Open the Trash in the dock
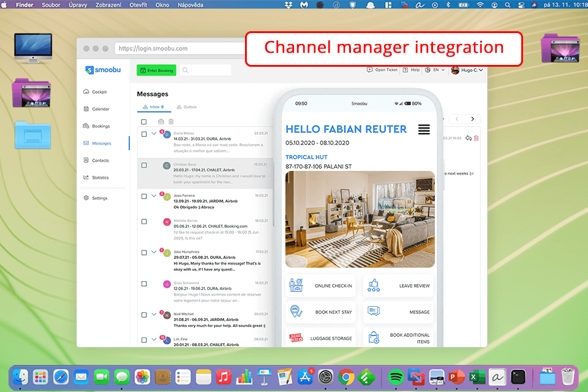588x392 pixels. click(x=568, y=377)
